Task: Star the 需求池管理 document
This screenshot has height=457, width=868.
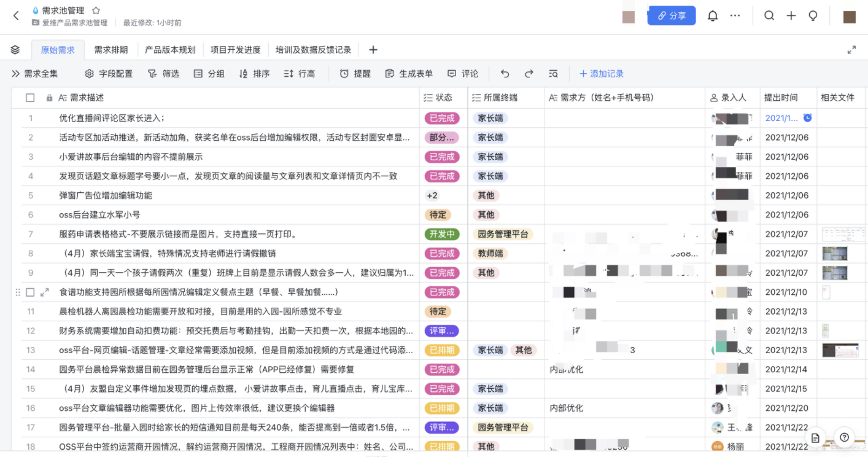Action: pos(96,10)
